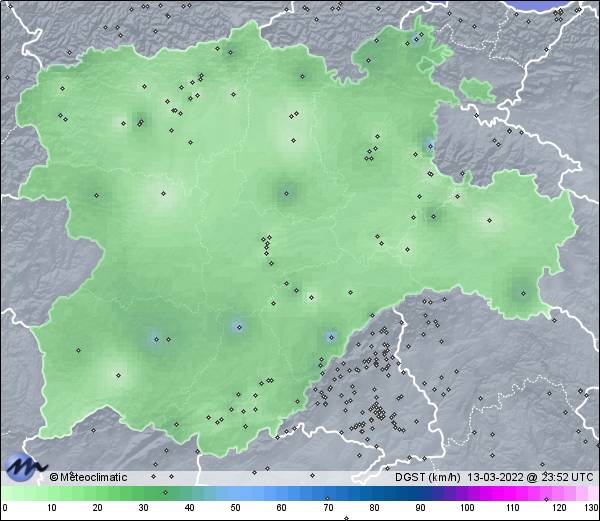The image size is (600, 521).
Task: Pick the 30 km/h green legend color
Action: pyautogui.click(x=143, y=494)
